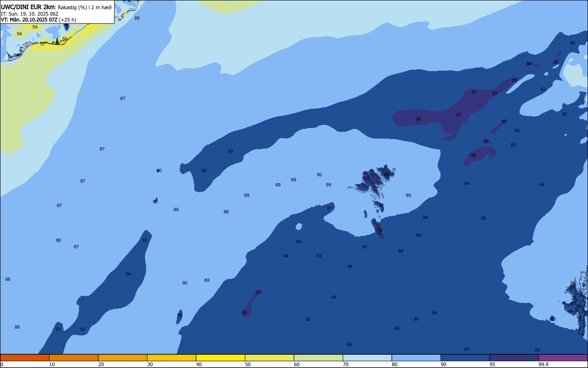Select the legend tick label '20'

point(101,364)
